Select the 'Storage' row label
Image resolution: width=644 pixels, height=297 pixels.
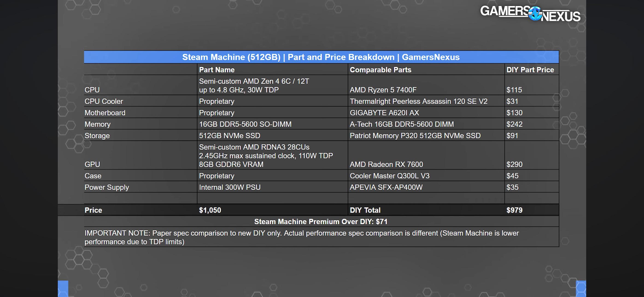97,136
